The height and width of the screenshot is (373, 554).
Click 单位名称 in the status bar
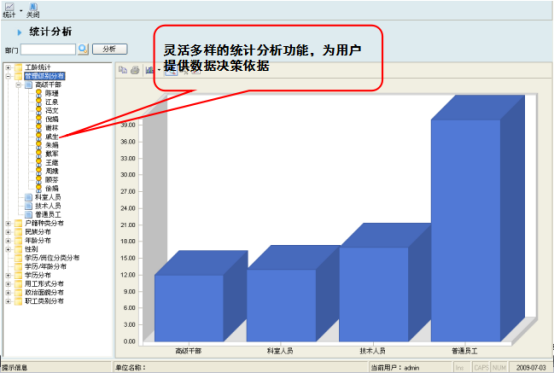(x=131, y=368)
